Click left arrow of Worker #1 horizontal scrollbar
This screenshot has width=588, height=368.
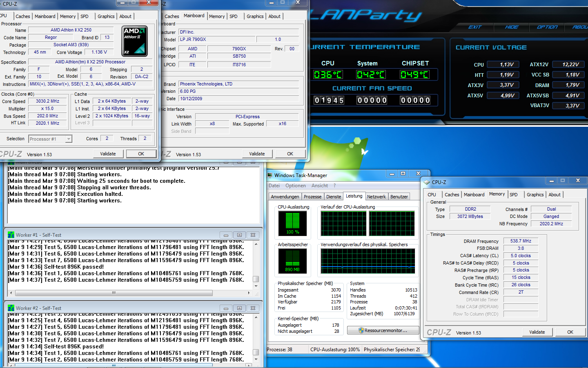click(11, 293)
